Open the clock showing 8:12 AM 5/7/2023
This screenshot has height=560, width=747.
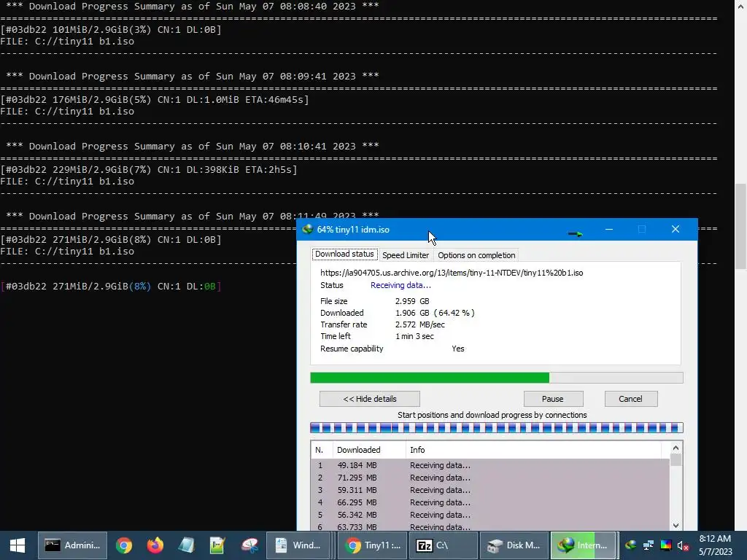pyautogui.click(x=715, y=545)
